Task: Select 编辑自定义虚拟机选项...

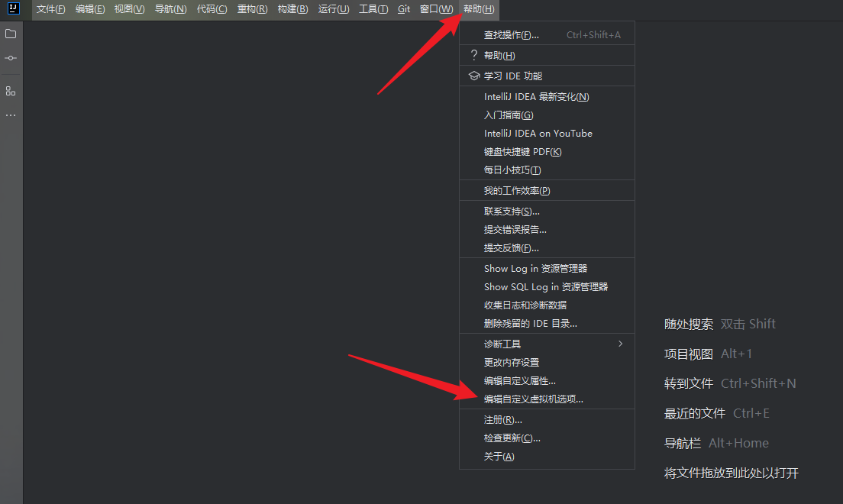Action: (547, 399)
